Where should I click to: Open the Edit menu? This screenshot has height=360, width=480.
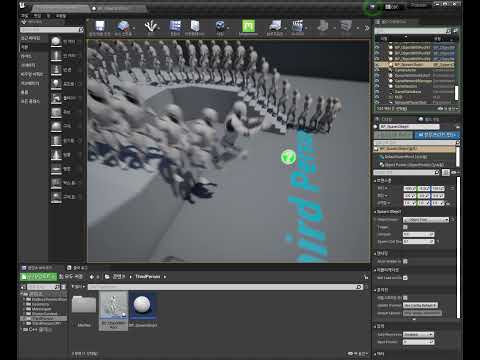pyautogui.click(x=37, y=16)
